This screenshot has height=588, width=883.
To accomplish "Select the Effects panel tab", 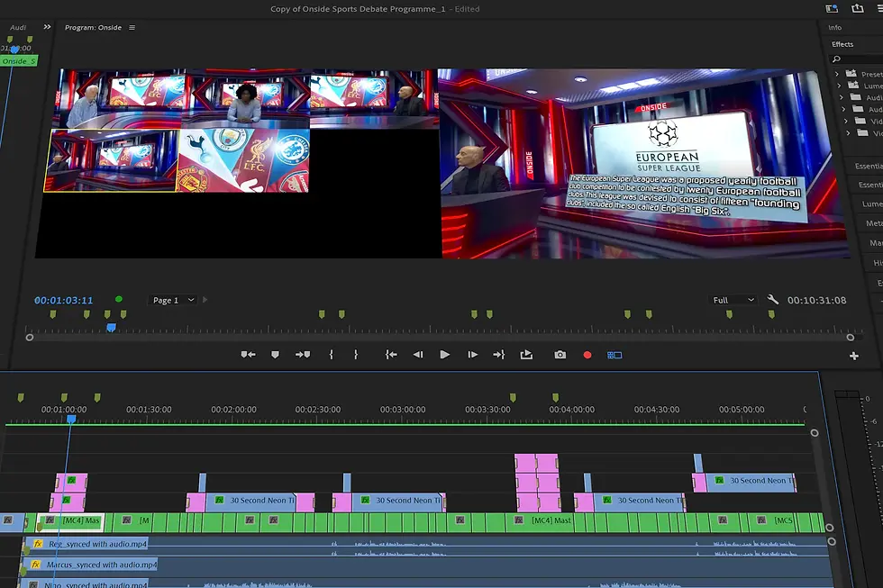I will coord(842,44).
